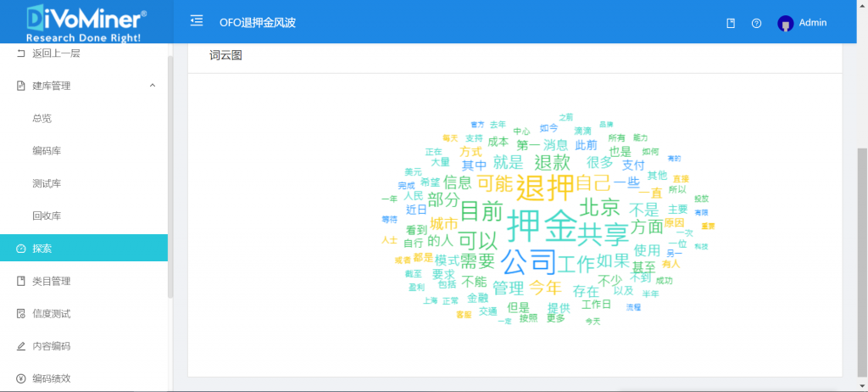Select the 探索 menu item

coord(84,248)
